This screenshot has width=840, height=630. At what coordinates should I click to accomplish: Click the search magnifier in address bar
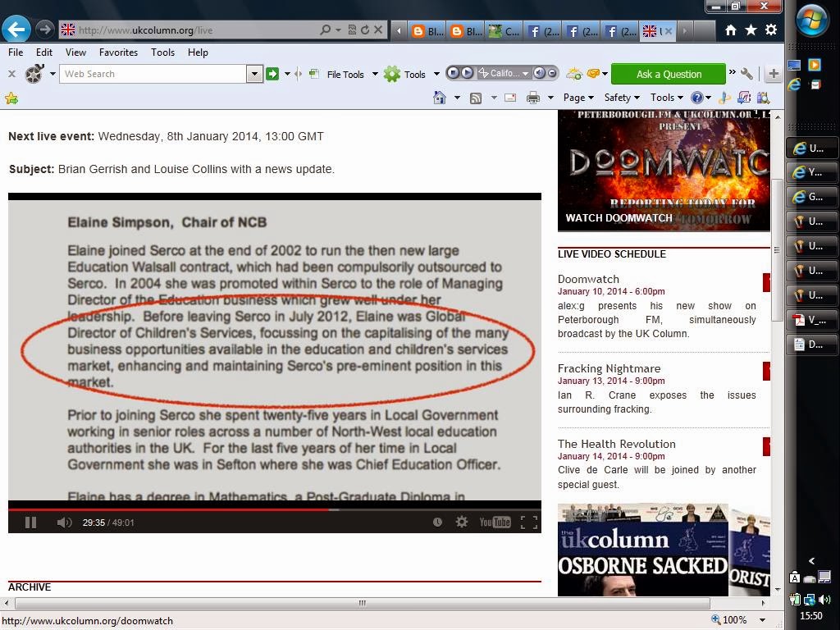(325, 30)
